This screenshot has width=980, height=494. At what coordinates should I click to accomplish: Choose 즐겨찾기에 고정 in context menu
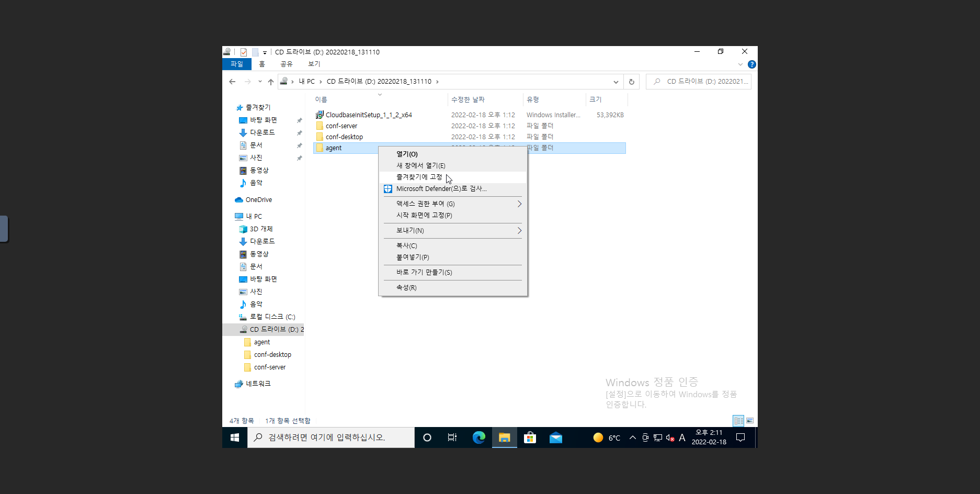(x=419, y=177)
